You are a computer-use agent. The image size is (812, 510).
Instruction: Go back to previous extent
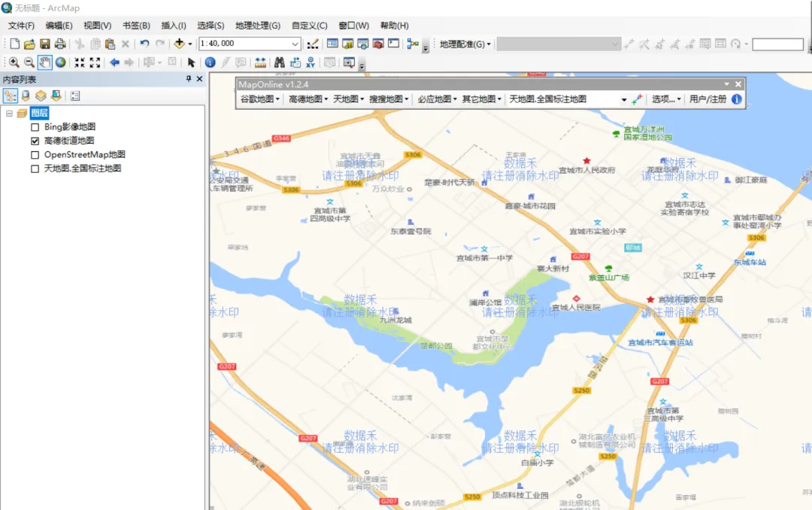[x=114, y=62]
